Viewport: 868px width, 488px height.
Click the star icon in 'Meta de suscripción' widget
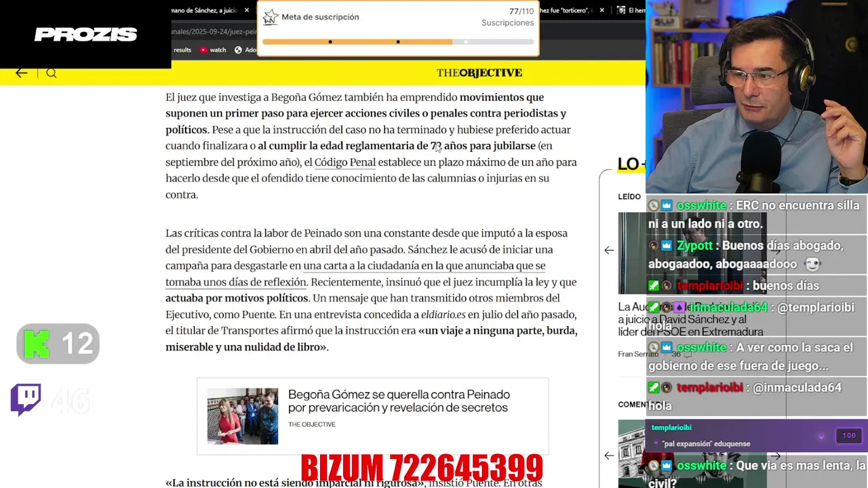tap(271, 17)
